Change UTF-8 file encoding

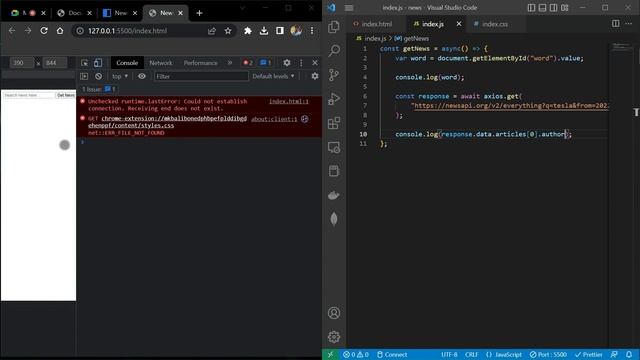coord(449,354)
